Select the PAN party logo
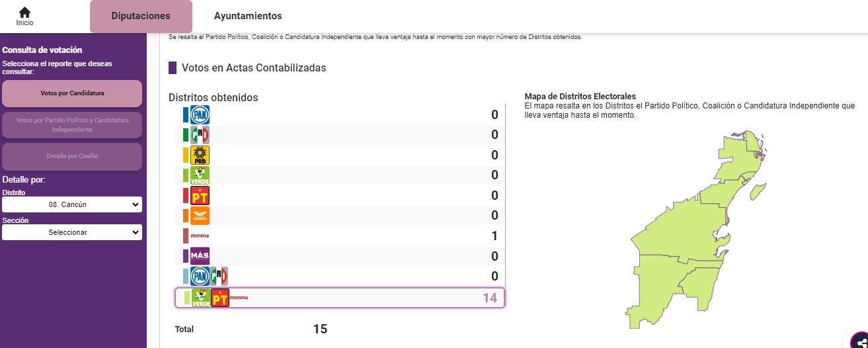868x348 pixels. pyautogui.click(x=200, y=115)
